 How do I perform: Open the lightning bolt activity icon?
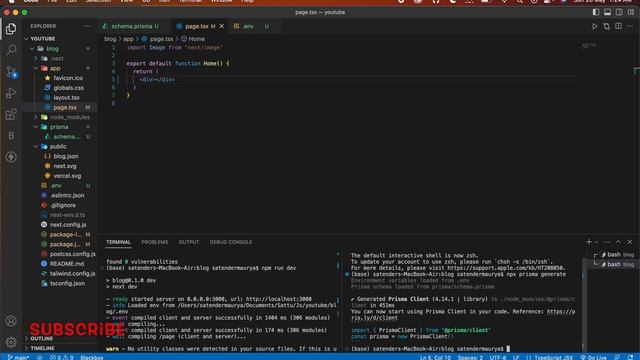tap(11, 157)
